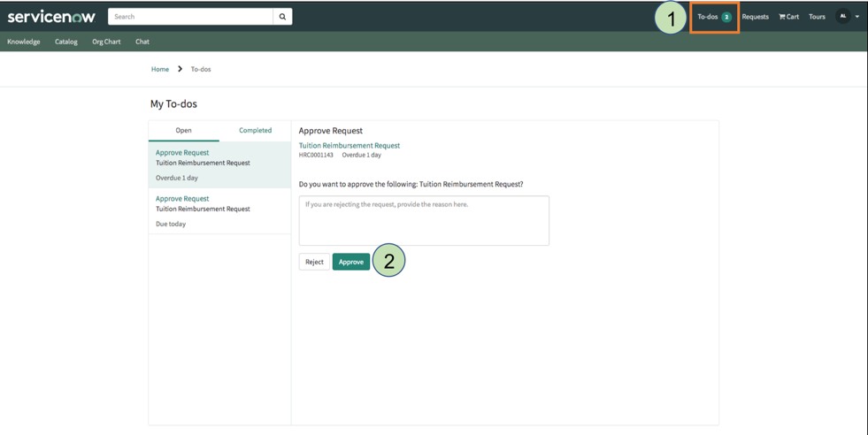Screen dimensions: 868x435
Task: Click the HRC0001143 record number
Action: pyautogui.click(x=316, y=155)
